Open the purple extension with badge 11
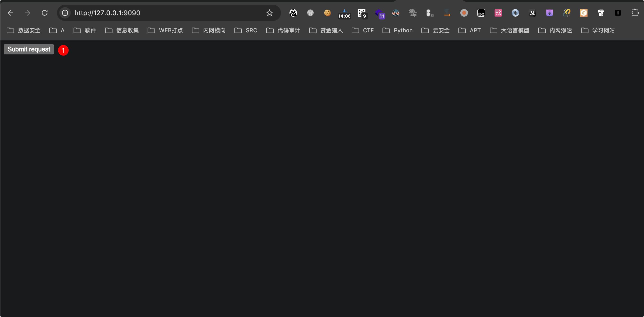The image size is (644, 317). tap(379, 14)
